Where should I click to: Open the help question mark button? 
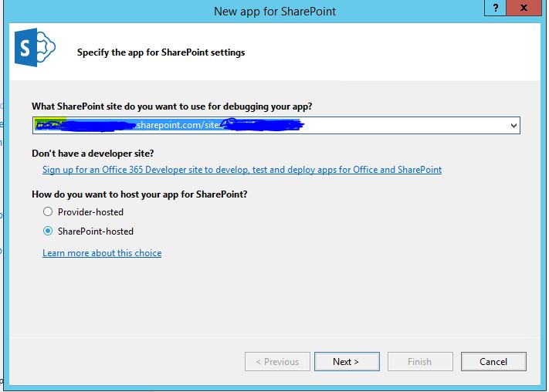click(495, 8)
